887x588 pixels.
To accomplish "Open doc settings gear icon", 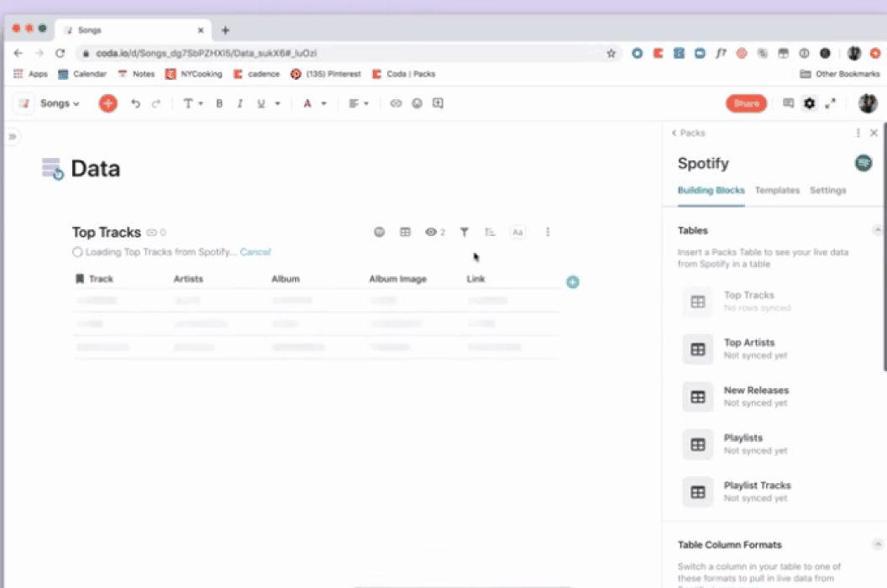I will 810,103.
